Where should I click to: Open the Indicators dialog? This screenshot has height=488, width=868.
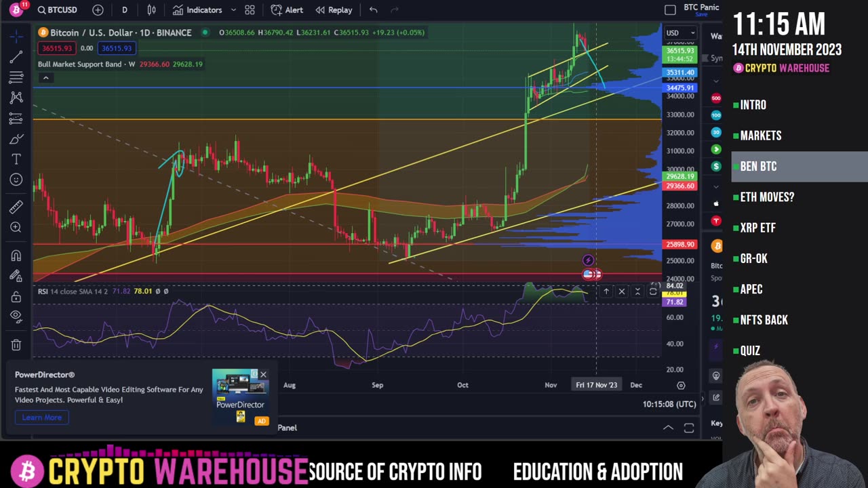pyautogui.click(x=197, y=9)
